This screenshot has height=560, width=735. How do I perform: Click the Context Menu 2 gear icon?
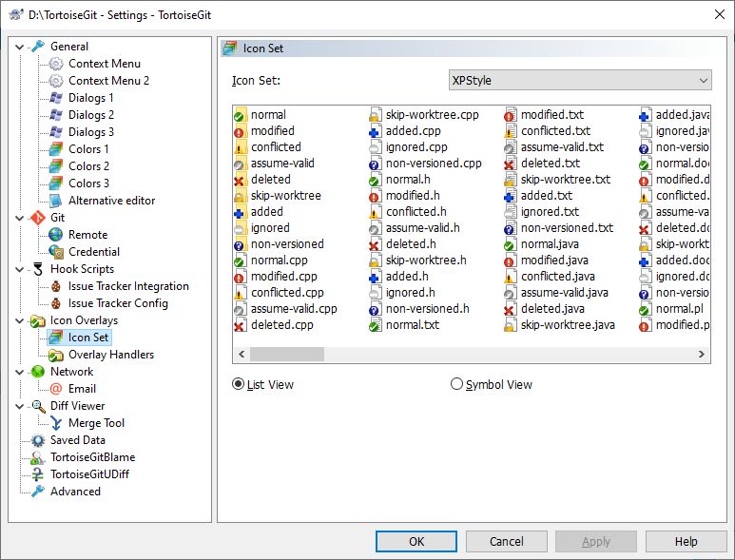[x=56, y=81]
